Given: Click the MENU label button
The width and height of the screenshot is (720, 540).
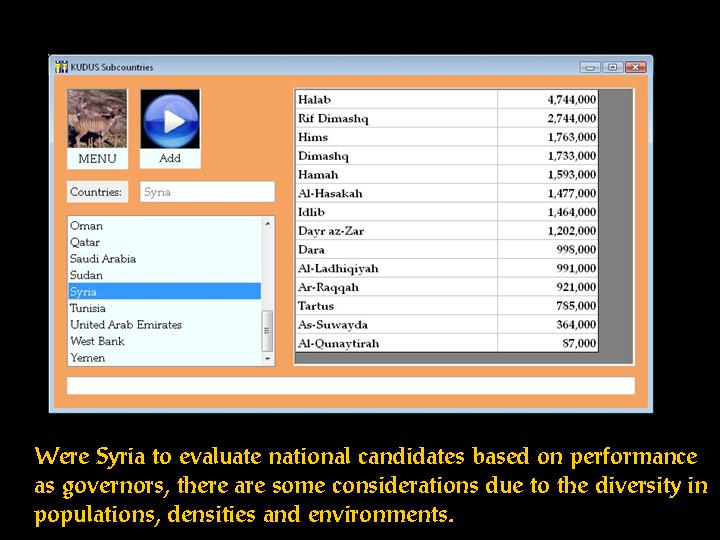Looking at the screenshot, I should pos(97,159).
